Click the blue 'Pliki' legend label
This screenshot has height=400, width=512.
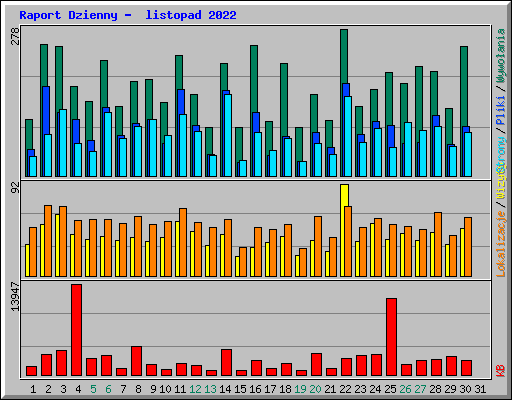(501, 110)
